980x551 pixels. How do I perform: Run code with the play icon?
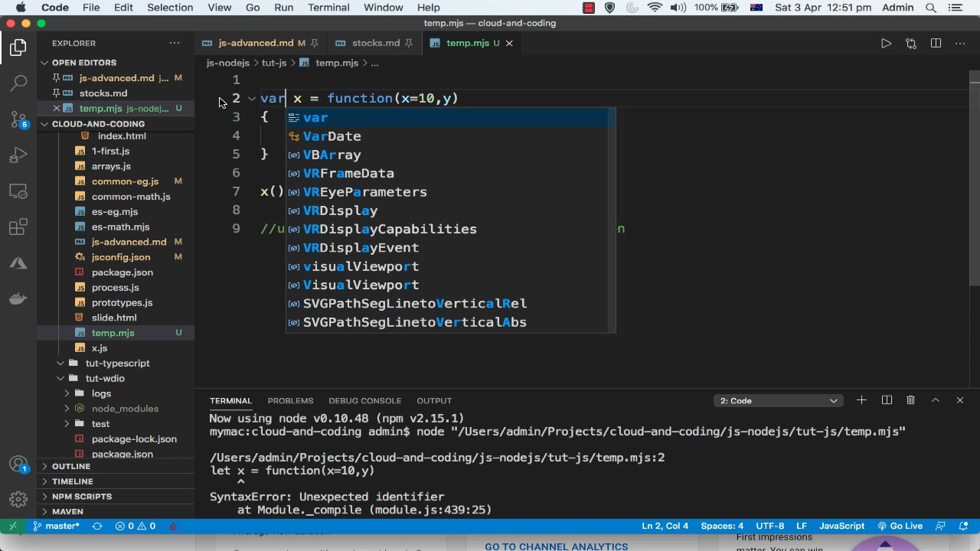point(886,44)
